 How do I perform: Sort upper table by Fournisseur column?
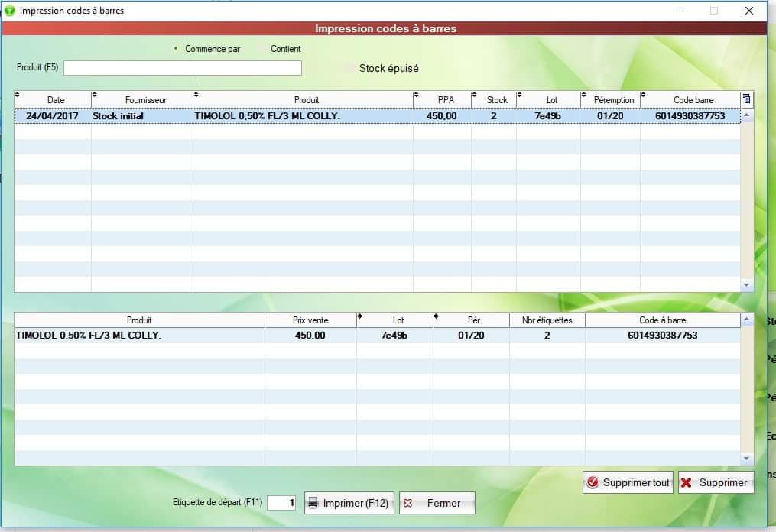point(142,100)
